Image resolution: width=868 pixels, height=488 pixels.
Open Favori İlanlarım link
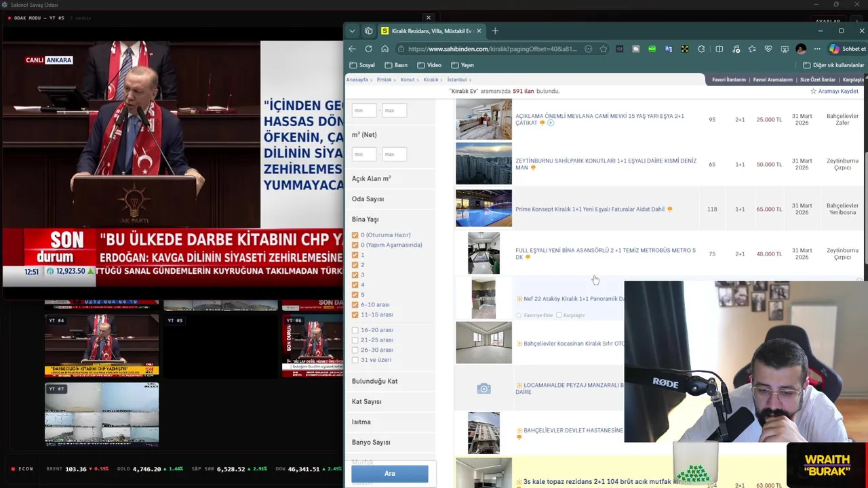pos(729,79)
